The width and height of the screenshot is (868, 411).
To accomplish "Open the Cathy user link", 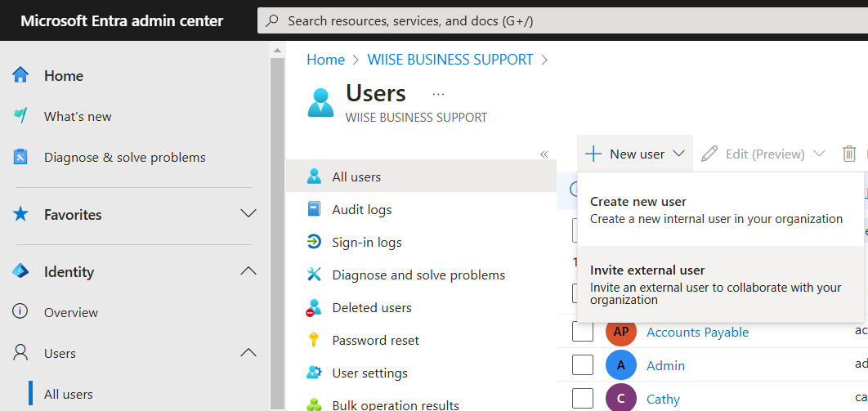I will pyautogui.click(x=663, y=399).
